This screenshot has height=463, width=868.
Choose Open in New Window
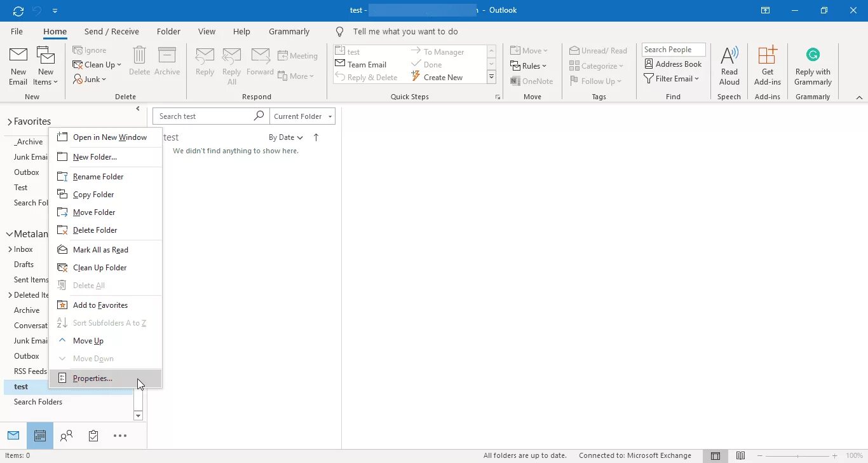(105, 137)
